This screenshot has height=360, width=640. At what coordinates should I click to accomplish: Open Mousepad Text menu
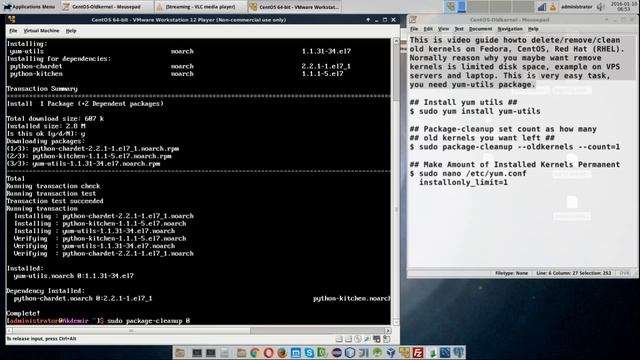459,29
